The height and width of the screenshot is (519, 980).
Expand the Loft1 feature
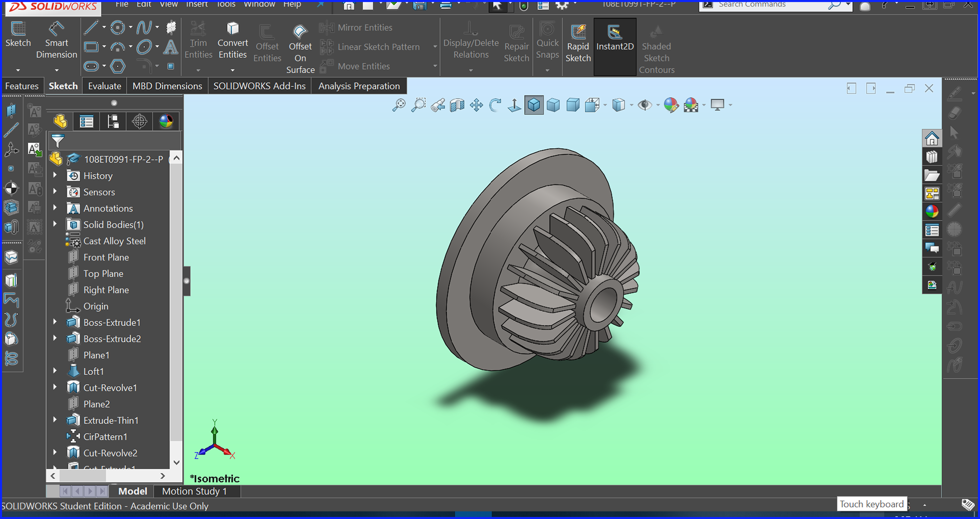55,371
